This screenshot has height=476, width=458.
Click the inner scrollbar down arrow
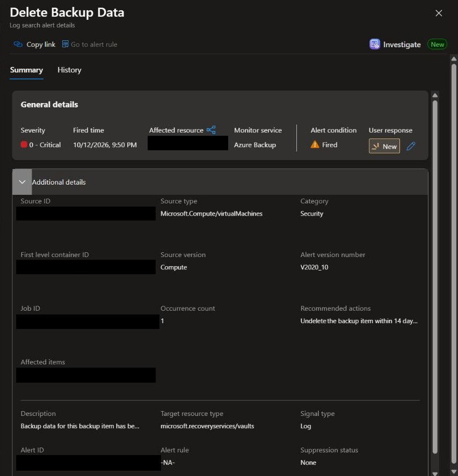pyautogui.click(x=435, y=473)
